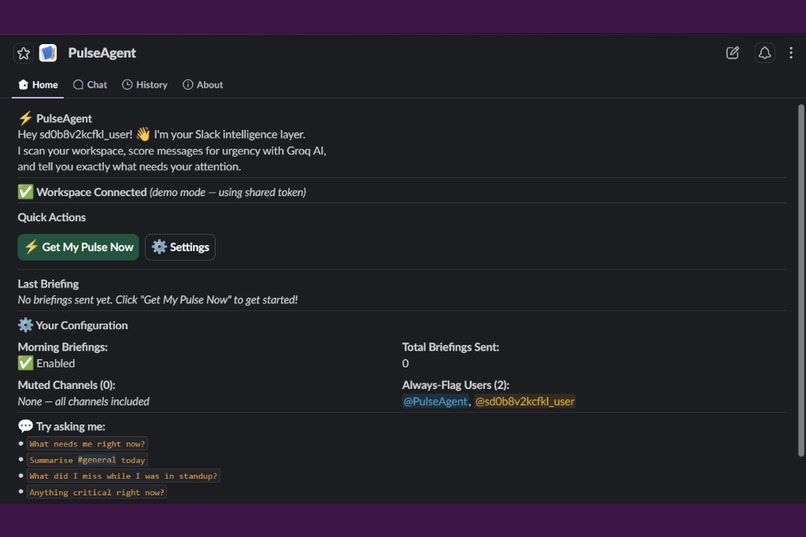This screenshot has height=537, width=806.
Task: Click the 'Quick Actions' heading
Action: (x=52, y=217)
